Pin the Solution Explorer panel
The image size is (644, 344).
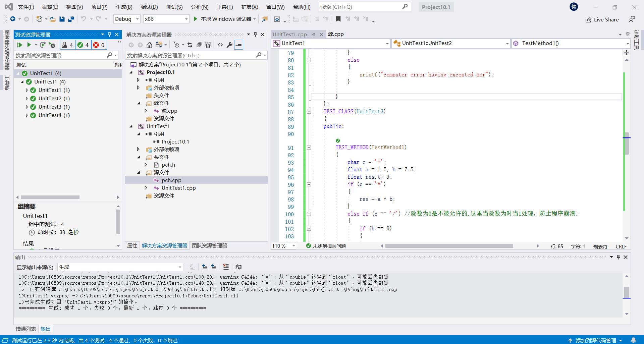coord(256,35)
